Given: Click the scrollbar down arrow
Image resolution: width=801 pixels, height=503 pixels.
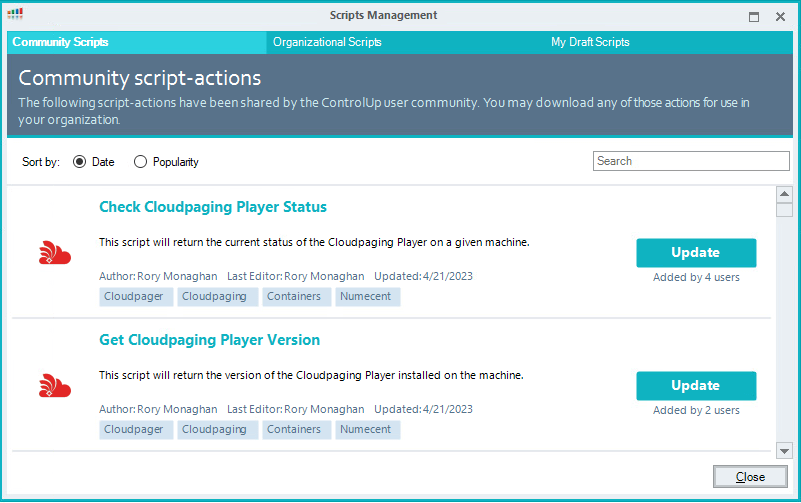Looking at the screenshot, I should pos(784,450).
